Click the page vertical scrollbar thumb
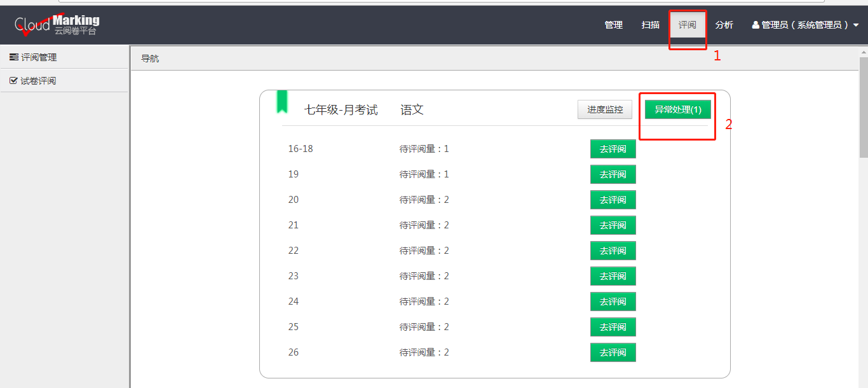 click(864, 107)
